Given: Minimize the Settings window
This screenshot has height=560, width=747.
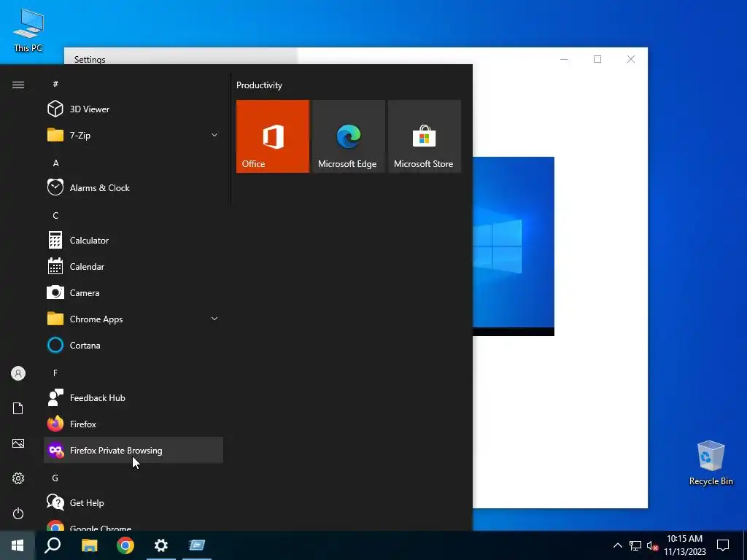Looking at the screenshot, I should (x=564, y=59).
